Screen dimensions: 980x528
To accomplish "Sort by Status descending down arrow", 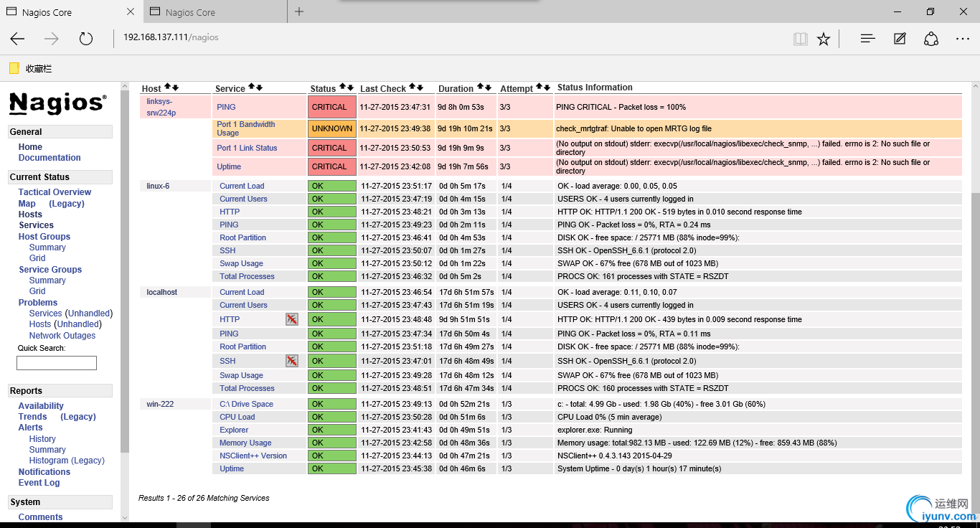I will coord(350,88).
